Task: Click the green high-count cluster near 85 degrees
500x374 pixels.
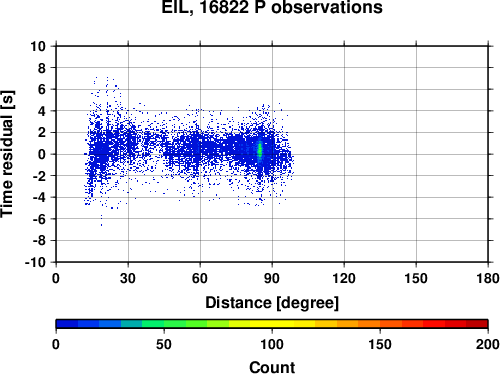Action: 260,150
